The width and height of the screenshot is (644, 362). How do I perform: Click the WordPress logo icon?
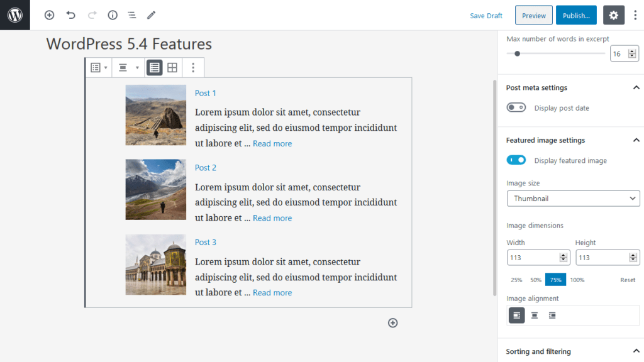15,15
